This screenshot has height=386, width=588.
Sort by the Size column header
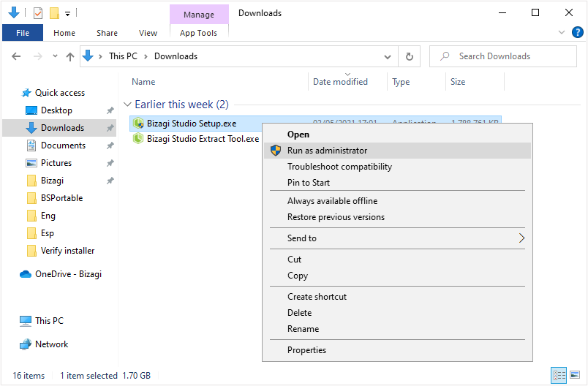(x=458, y=82)
